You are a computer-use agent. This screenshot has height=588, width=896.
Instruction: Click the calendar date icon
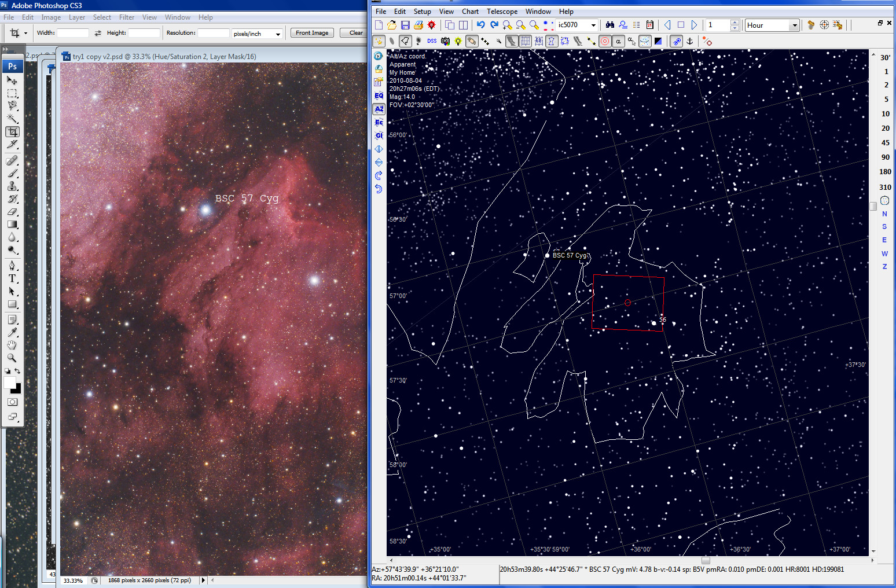tap(649, 25)
